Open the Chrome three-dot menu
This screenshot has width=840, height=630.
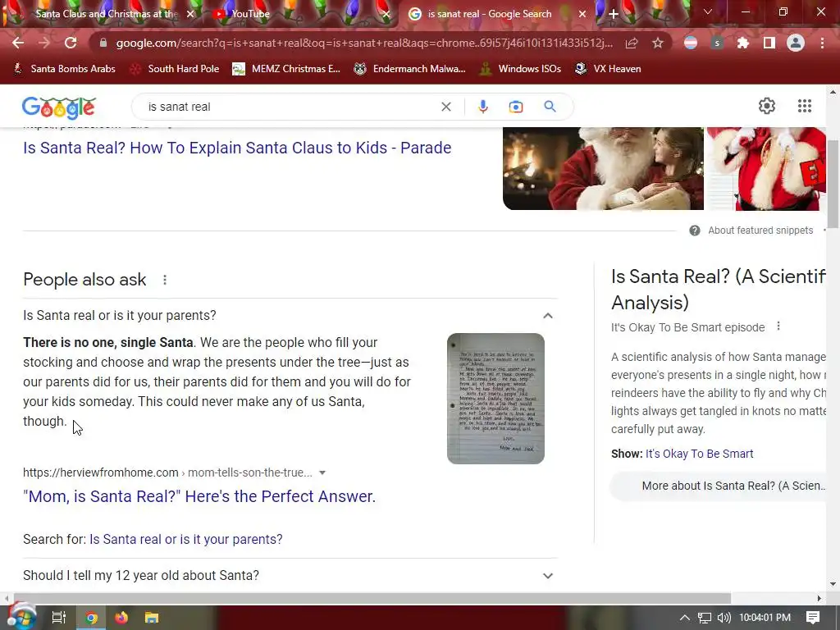[x=822, y=43]
